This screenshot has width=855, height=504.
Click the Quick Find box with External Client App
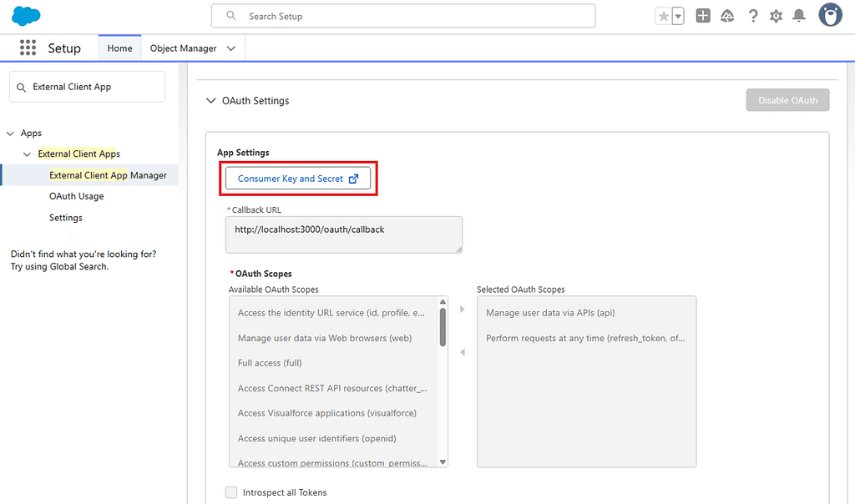tap(87, 87)
